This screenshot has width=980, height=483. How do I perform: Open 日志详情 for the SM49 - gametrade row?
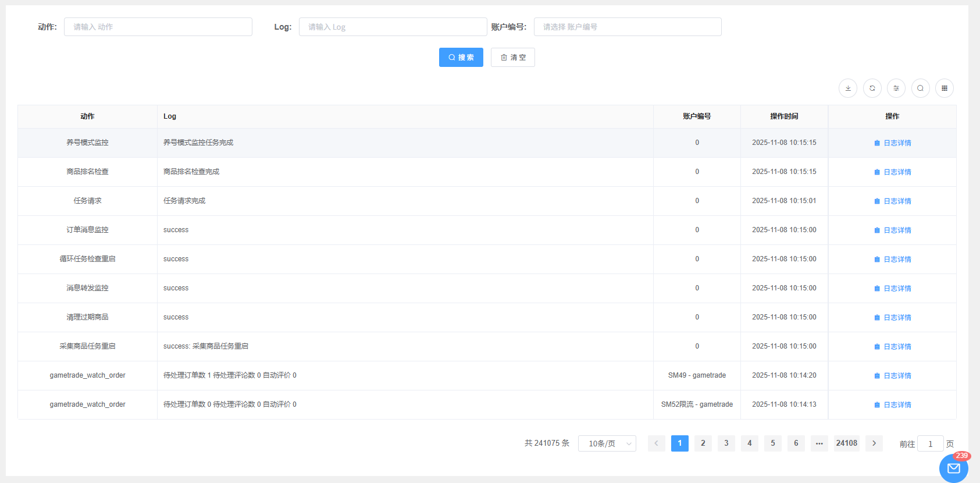coord(892,376)
